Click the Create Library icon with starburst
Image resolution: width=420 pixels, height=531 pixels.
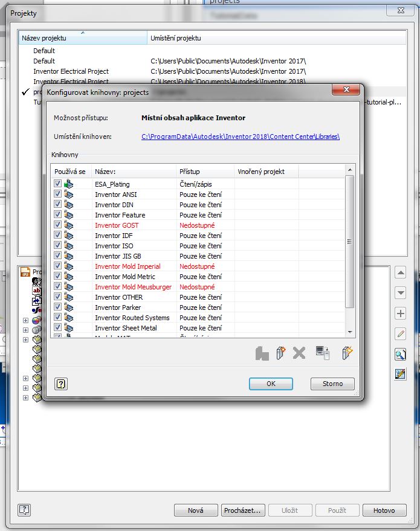click(x=281, y=353)
